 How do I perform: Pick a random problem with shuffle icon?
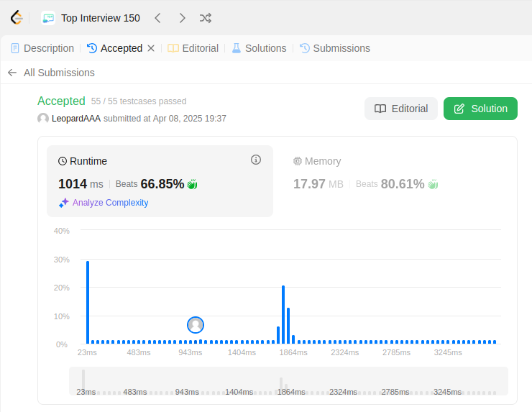(x=206, y=18)
